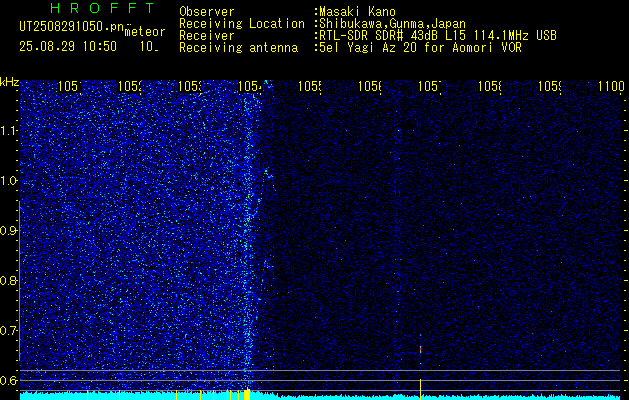Click the 'Receiver' field label
This screenshot has width=629, height=400.
[x=207, y=36]
